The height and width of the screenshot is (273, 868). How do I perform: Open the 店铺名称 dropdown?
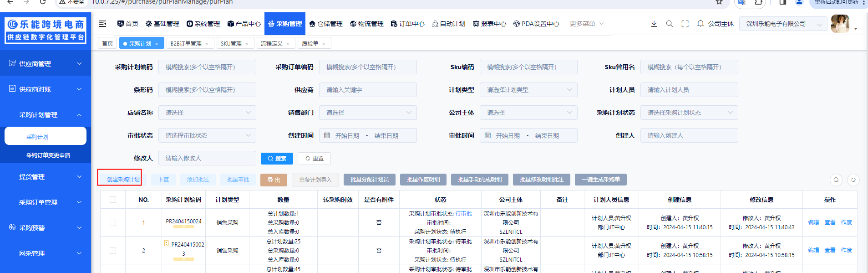(207, 113)
